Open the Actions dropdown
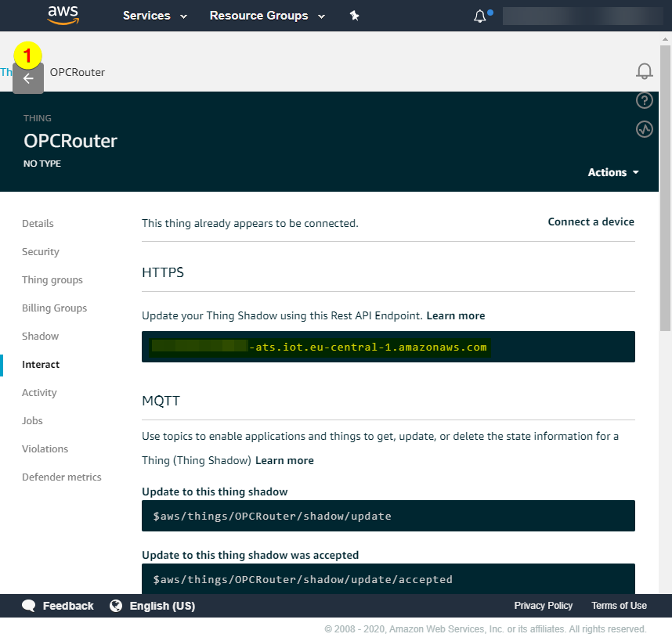This screenshot has height=641, width=672. tap(613, 172)
